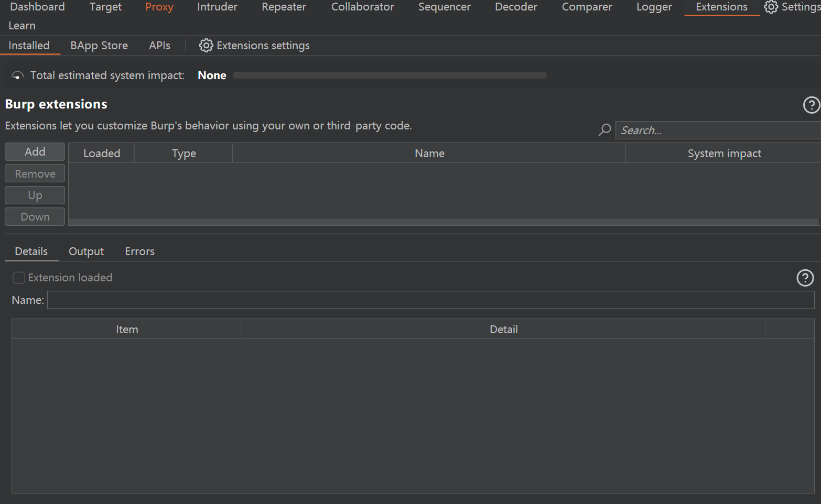Screen dimensions: 821x504
Task: Click the Down button
Action: 35,217
